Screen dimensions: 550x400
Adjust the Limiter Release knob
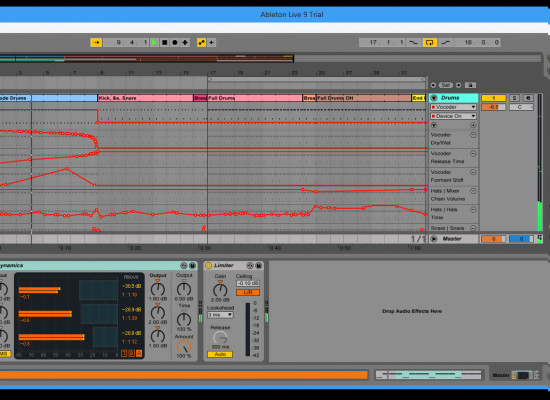tap(220, 338)
